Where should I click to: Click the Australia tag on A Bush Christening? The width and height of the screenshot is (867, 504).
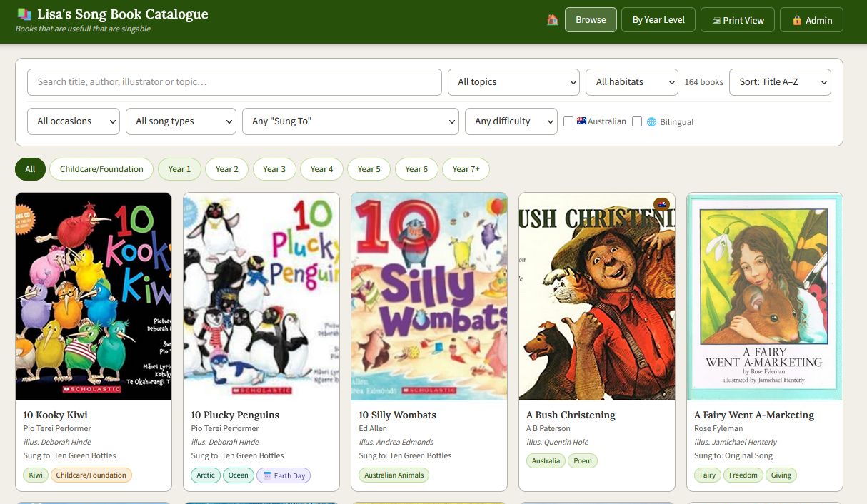[546, 461]
